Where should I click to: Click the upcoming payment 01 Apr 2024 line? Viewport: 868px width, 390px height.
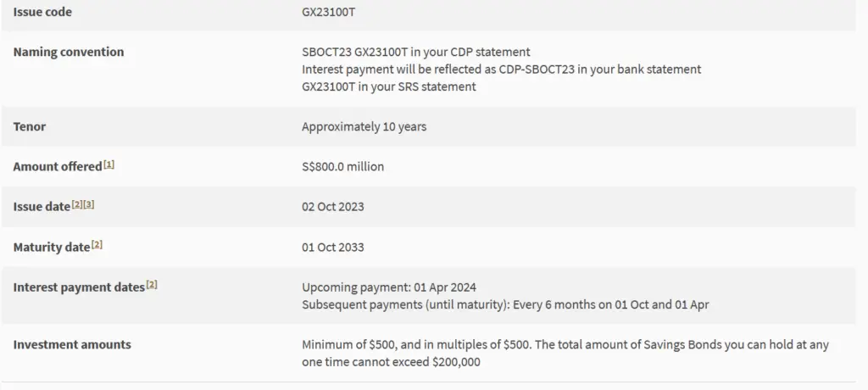click(388, 287)
